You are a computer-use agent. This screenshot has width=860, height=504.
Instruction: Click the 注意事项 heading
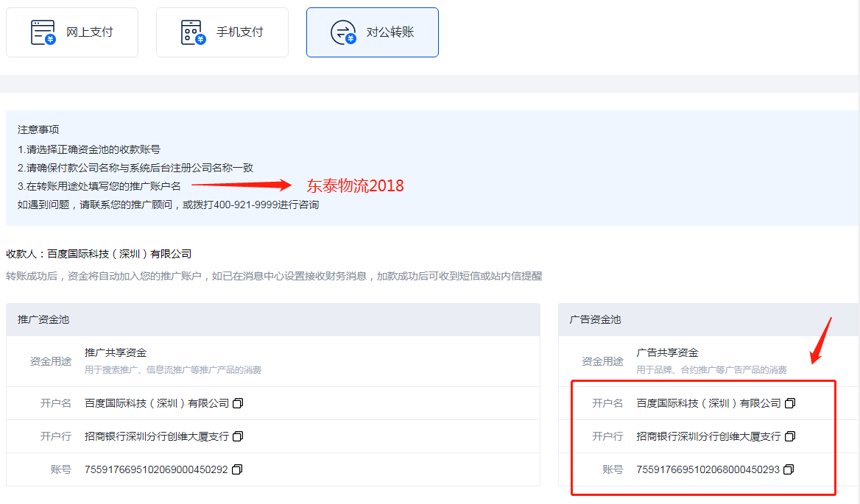pos(38,129)
